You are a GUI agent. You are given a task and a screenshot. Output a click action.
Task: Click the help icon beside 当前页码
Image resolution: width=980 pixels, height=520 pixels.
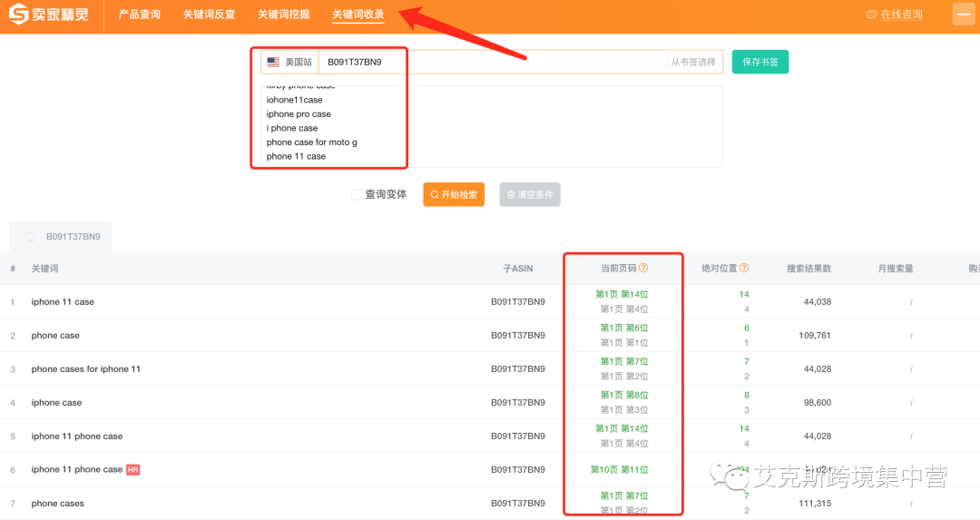point(643,268)
